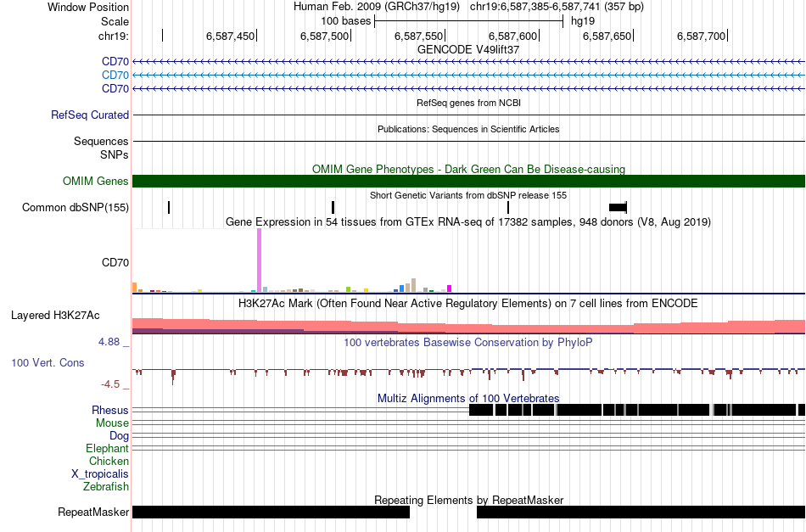
Task: Click the Window Position label
Action: pos(88,7)
